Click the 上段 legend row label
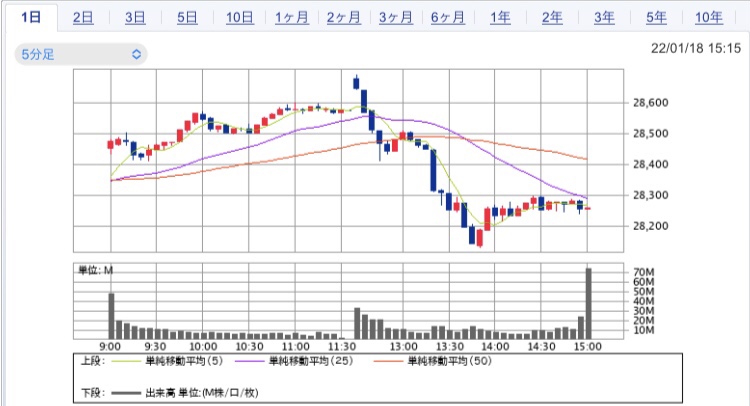The height and width of the screenshot is (406, 750). tap(92, 361)
